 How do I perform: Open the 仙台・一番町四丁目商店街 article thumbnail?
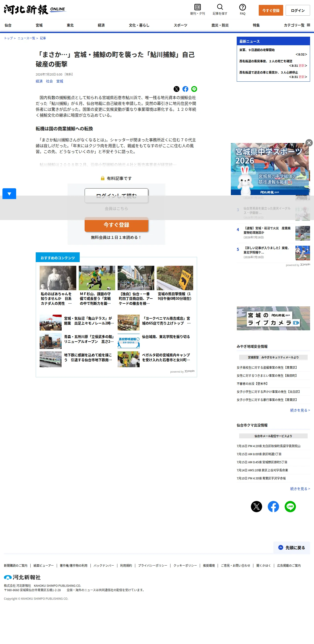tap(136, 278)
